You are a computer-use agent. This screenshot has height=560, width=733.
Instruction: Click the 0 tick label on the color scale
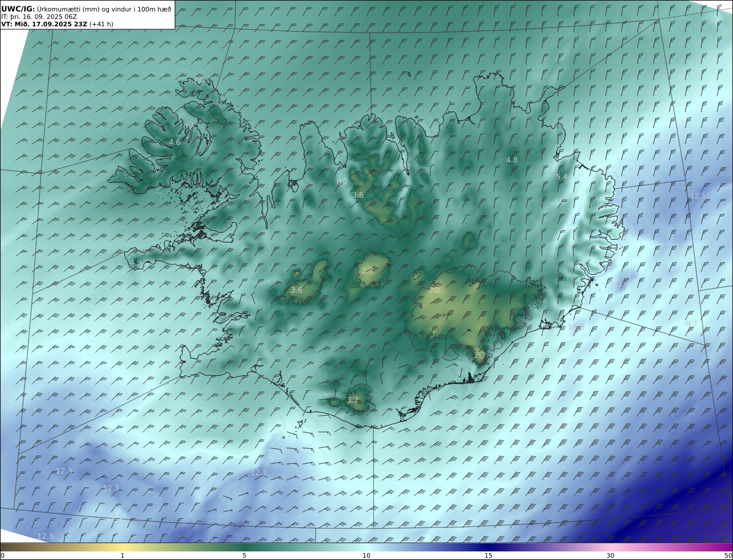click(x=2, y=555)
